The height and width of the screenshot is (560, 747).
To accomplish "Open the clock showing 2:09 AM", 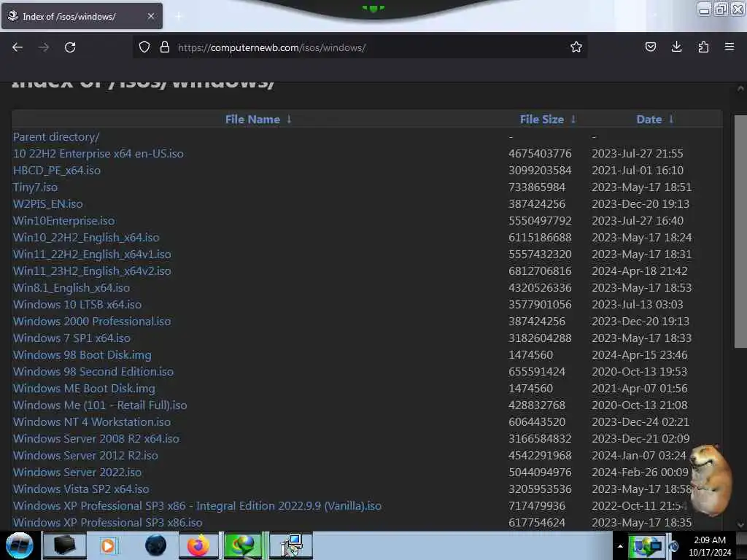I will (x=710, y=546).
